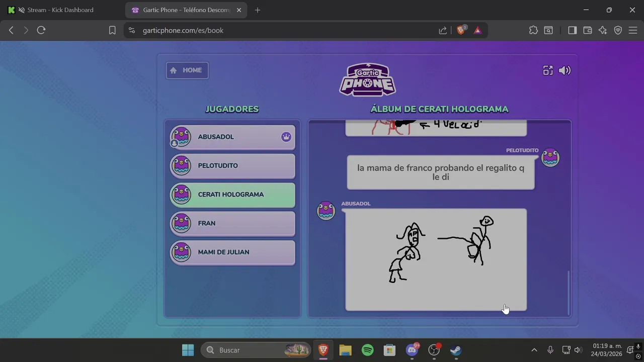Click the 'JUGADORES' heading
This screenshot has height=362, width=644.
pyautogui.click(x=232, y=109)
